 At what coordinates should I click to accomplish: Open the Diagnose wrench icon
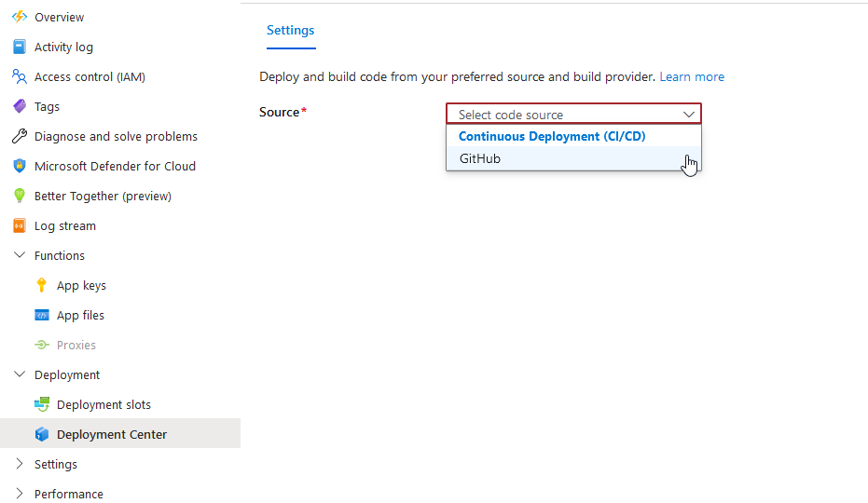[x=20, y=136]
